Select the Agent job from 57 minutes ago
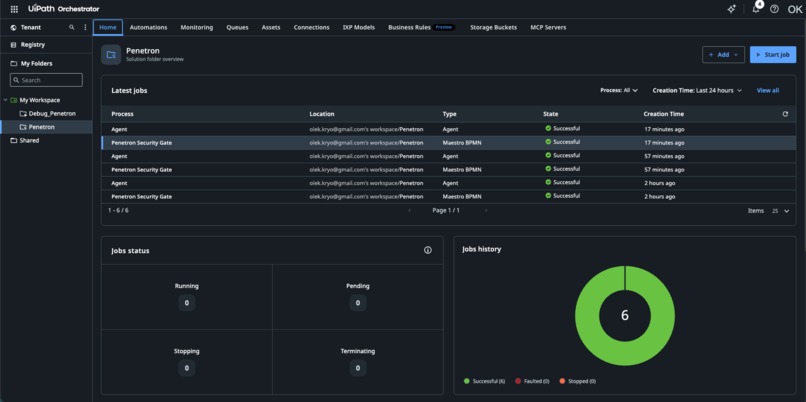Screen dimensions: 806x402 [448, 156]
